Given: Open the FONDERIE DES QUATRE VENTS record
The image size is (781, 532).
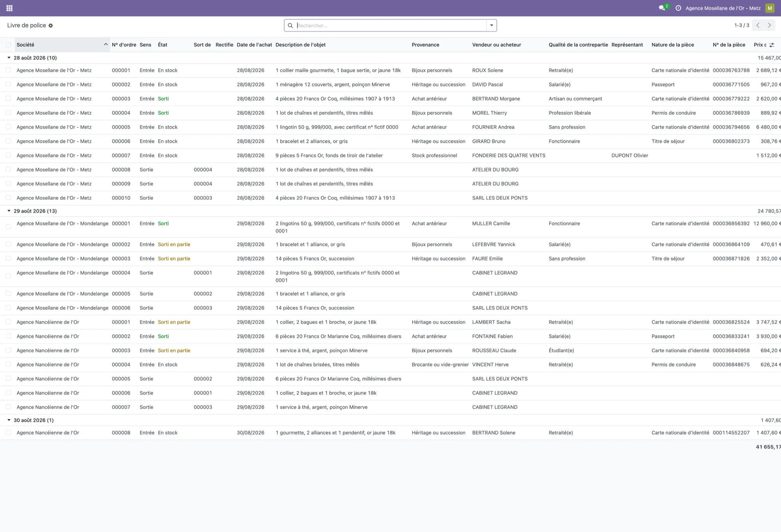Looking at the screenshot, I should 508,155.
